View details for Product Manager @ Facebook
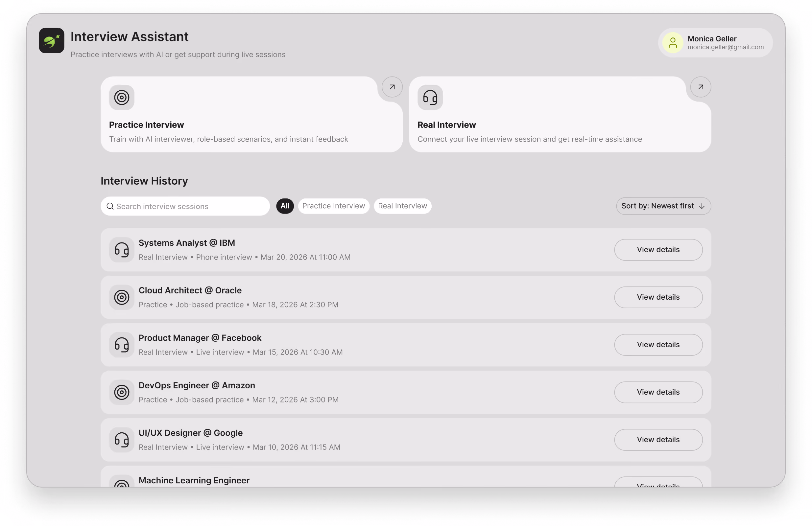Screen dimensions: 812x527 (658, 345)
